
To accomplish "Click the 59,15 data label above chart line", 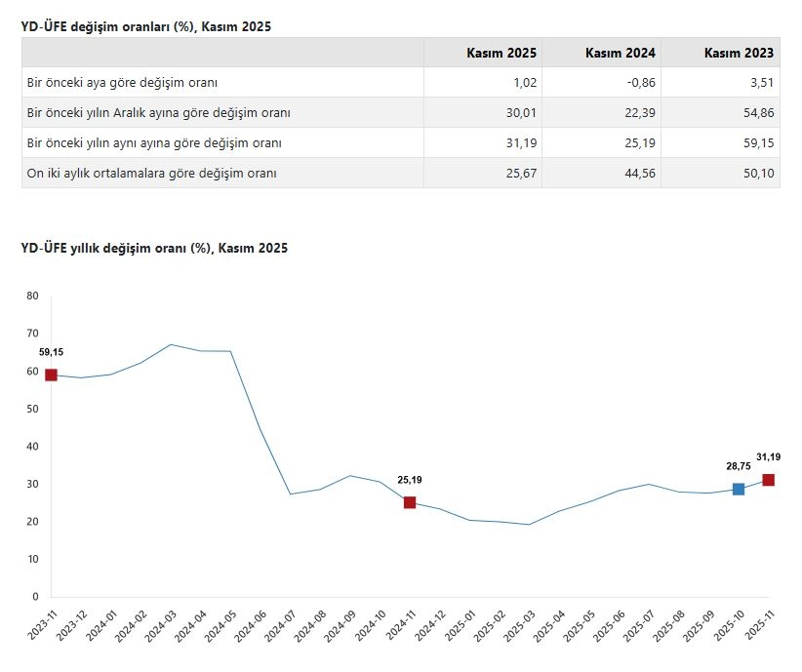I will (52, 352).
